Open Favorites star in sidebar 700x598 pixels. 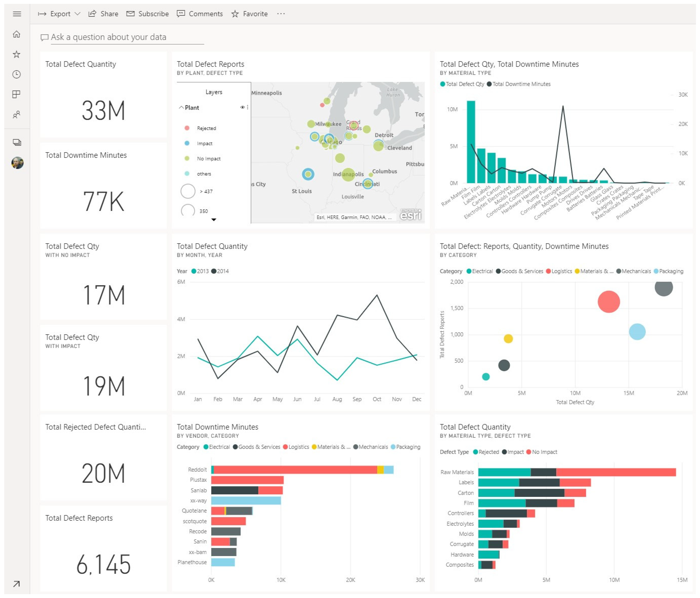[17, 54]
